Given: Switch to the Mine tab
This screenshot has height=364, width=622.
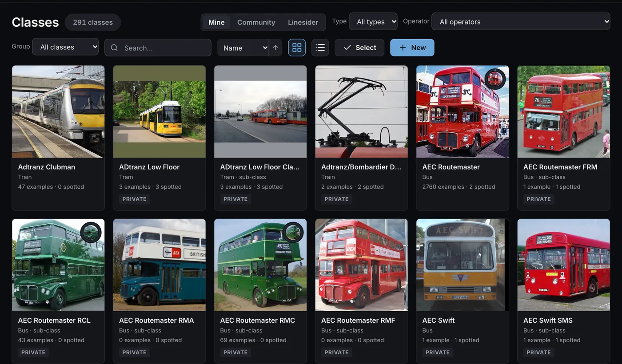Looking at the screenshot, I should click(216, 22).
